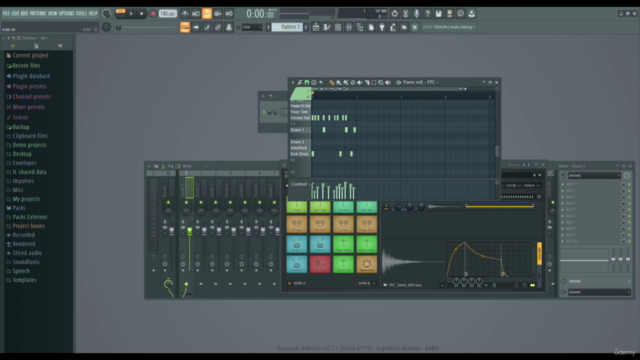Open one-click audio recording microphone icon
Viewport: 640px width, 360px height.
pos(416,13)
